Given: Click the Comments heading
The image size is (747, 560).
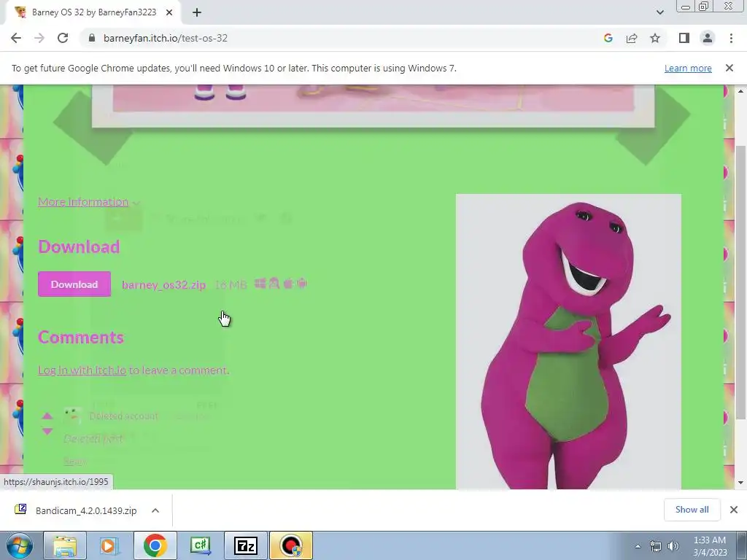Looking at the screenshot, I should [81, 337].
